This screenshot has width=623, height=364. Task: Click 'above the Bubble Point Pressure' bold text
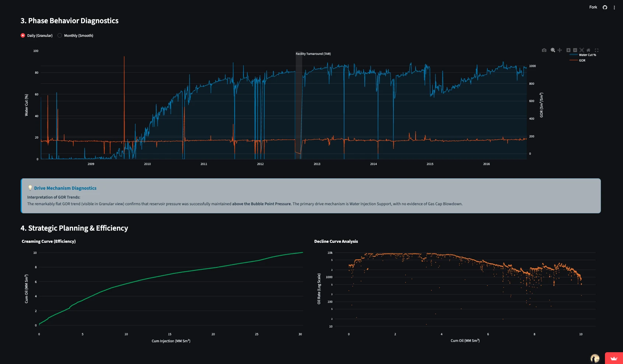[262, 204]
